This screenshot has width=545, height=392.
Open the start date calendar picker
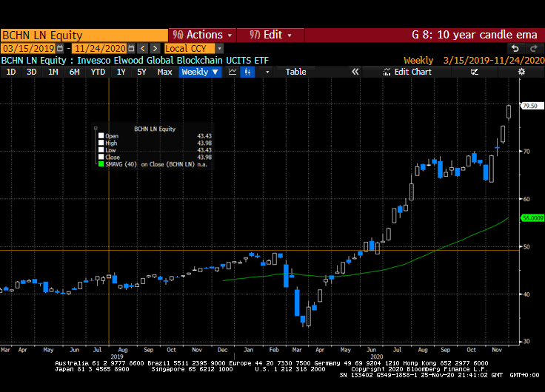(60, 48)
